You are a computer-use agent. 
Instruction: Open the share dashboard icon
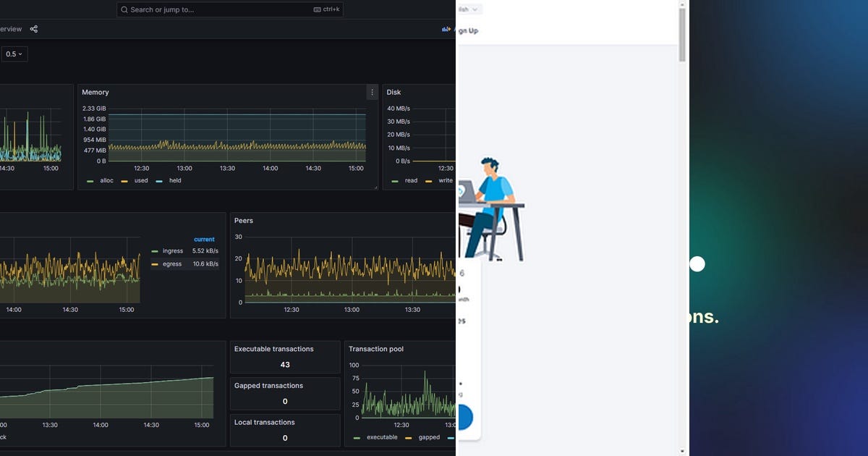tap(34, 29)
